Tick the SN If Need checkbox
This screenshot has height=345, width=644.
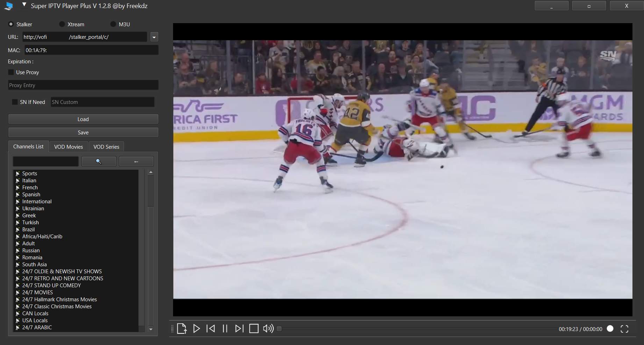point(15,102)
